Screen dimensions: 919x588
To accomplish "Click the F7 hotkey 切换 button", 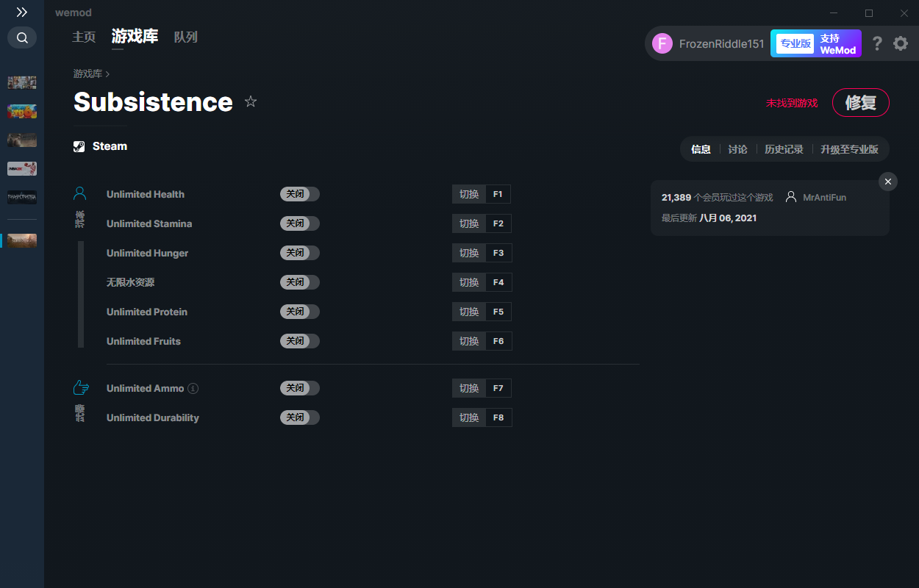I will 482,388.
